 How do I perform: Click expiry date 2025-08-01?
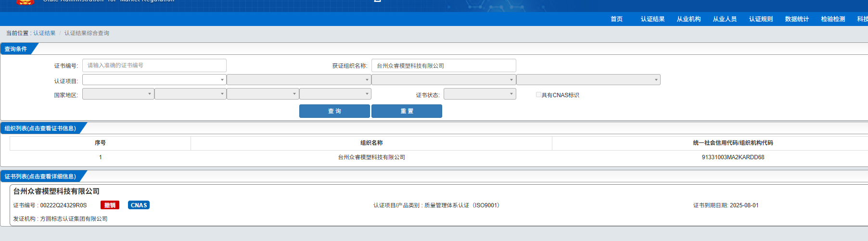(x=744, y=205)
